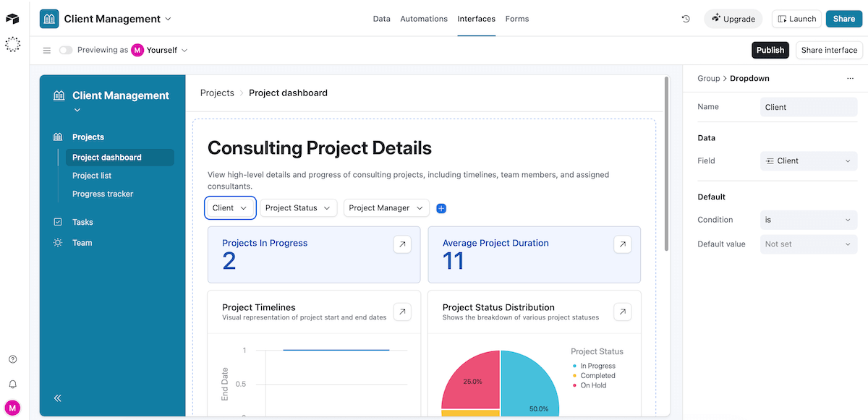The width and height of the screenshot is (868, 420).
Task: Click the Publish button
Action: 770,50
